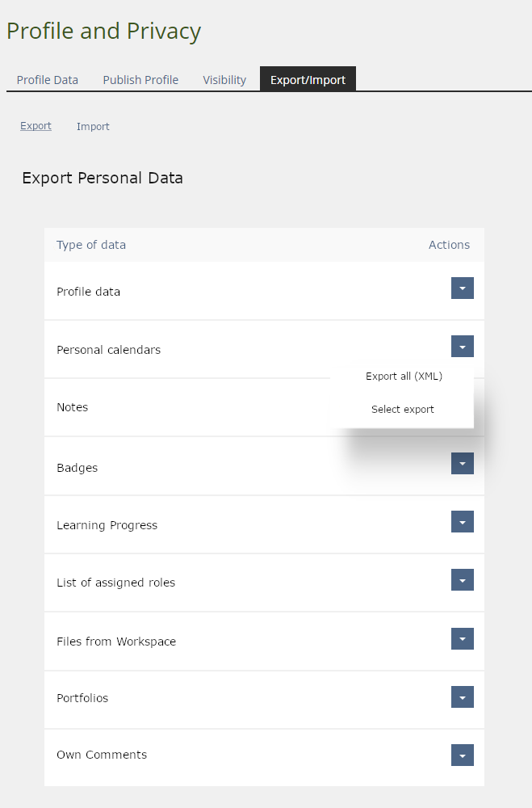This screenshot has height=808, width=532.
Task: Expand Files from Workspace actions dropdown
Action: point(462,639)
